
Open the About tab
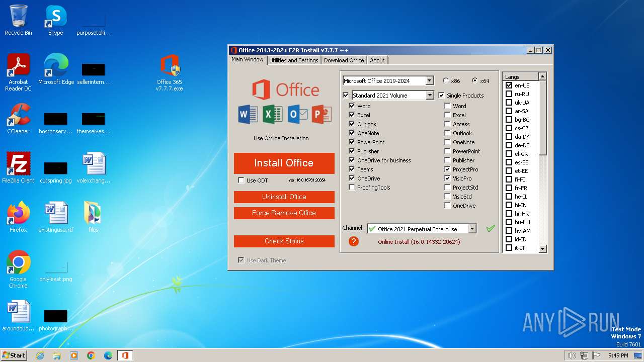point(377,60)
